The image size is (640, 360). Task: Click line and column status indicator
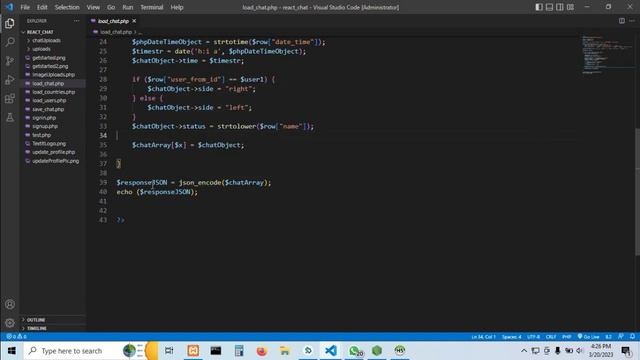(x=483, y=337)
